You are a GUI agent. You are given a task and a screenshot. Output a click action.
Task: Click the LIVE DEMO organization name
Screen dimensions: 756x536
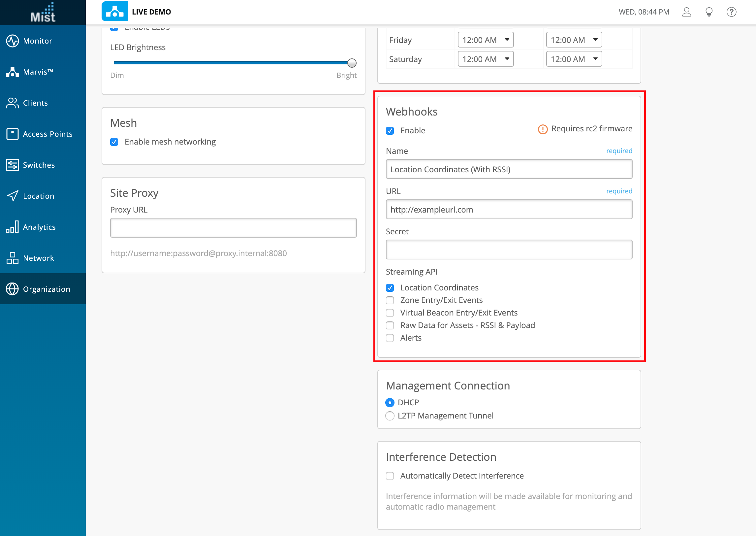(x=151, y=12)
